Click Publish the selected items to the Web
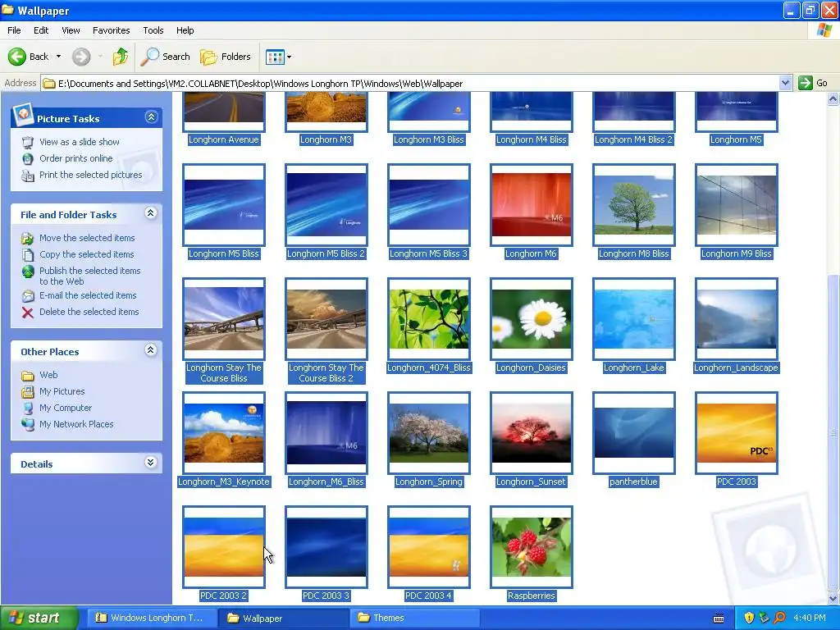This screenshot has width=840, height=630. coord(90,276)
